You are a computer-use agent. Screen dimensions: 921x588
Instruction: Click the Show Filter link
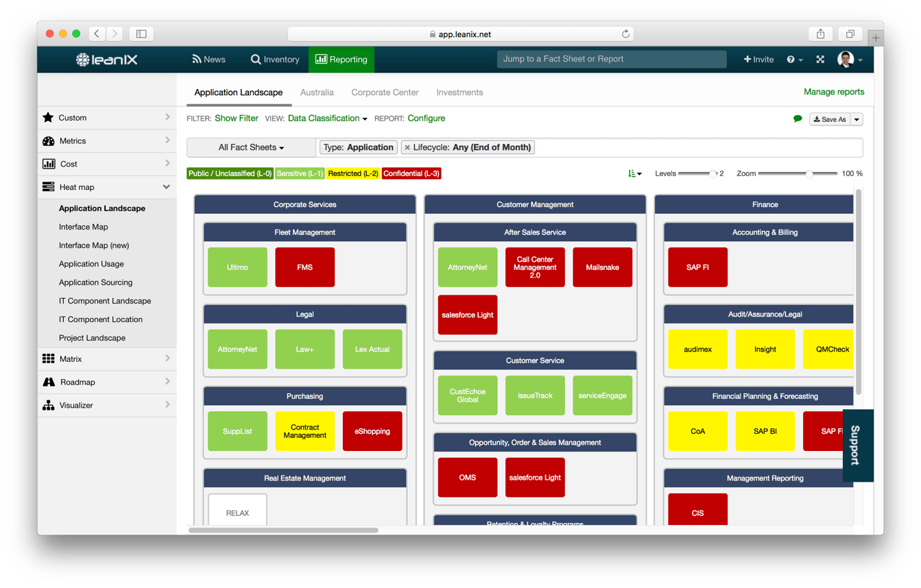(x=236, y=119)
